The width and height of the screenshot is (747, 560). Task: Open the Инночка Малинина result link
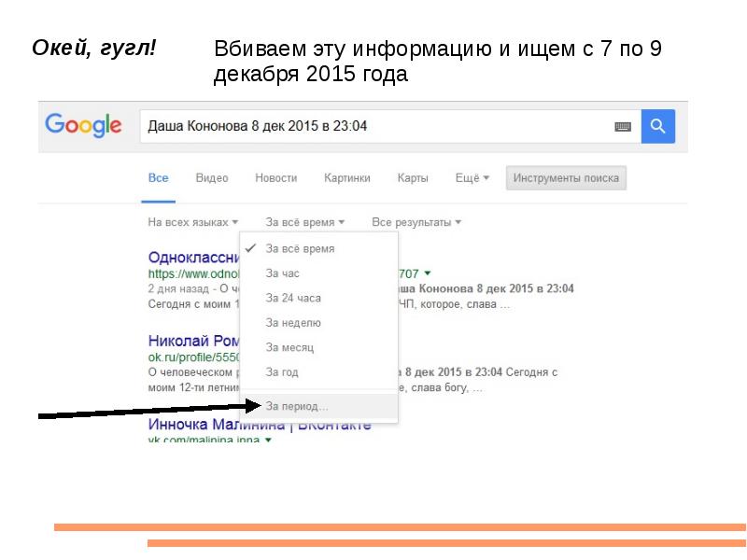click(x=260, y=424)
